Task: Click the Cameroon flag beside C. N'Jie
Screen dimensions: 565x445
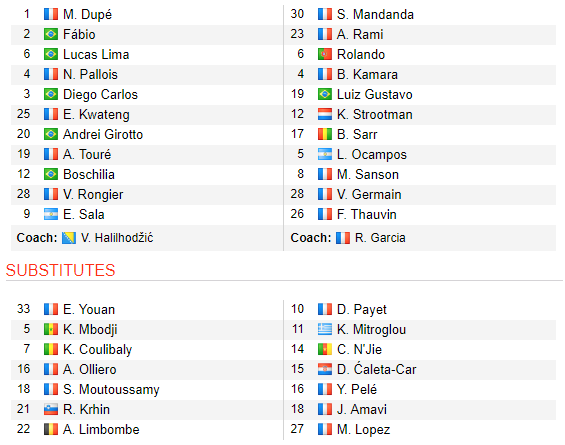Action: 325,349
